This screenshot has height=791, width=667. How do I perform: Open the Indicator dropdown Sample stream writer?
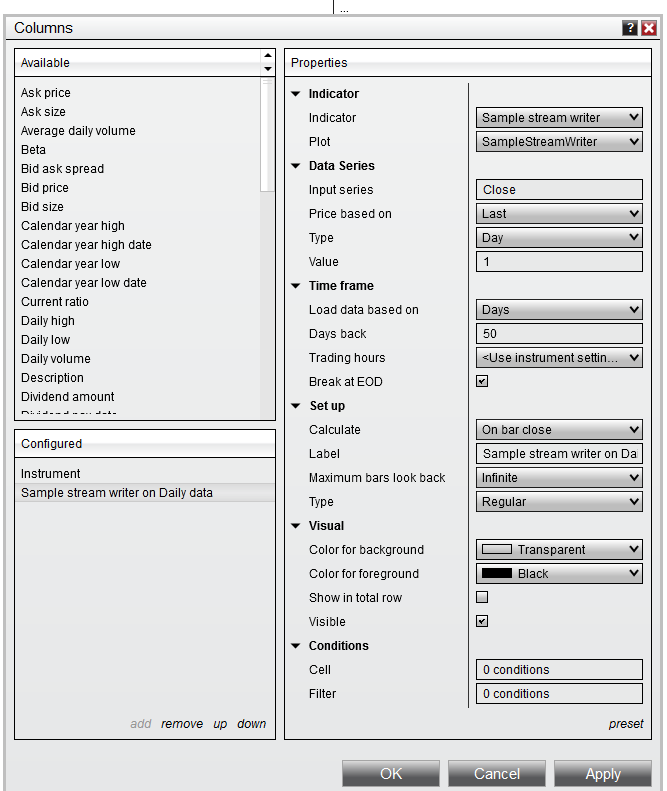[559, 118]
